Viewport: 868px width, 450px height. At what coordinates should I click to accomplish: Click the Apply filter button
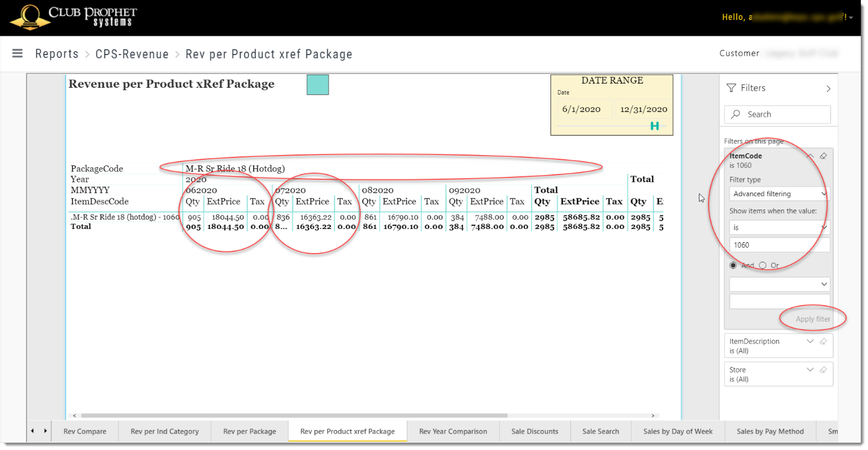click(x=813, y=319)
